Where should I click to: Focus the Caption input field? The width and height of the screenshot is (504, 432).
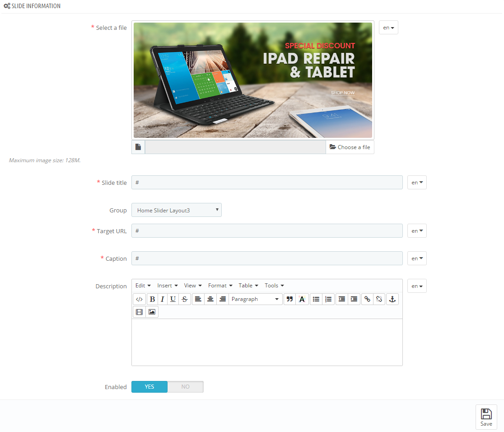tap(267, 258)
